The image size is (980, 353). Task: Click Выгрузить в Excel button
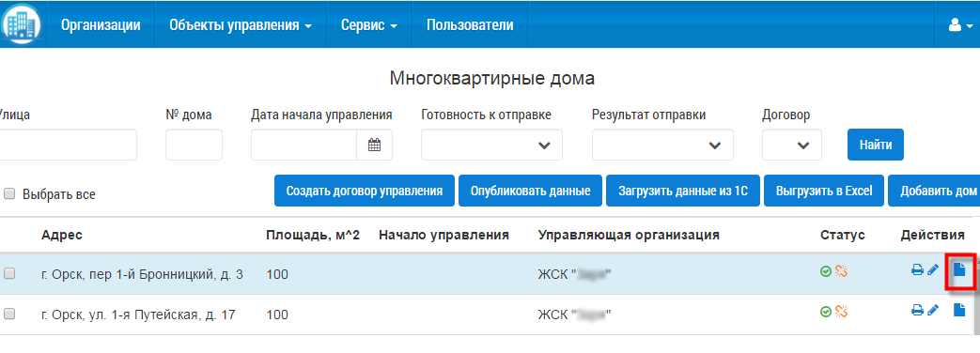pos(824,192)
